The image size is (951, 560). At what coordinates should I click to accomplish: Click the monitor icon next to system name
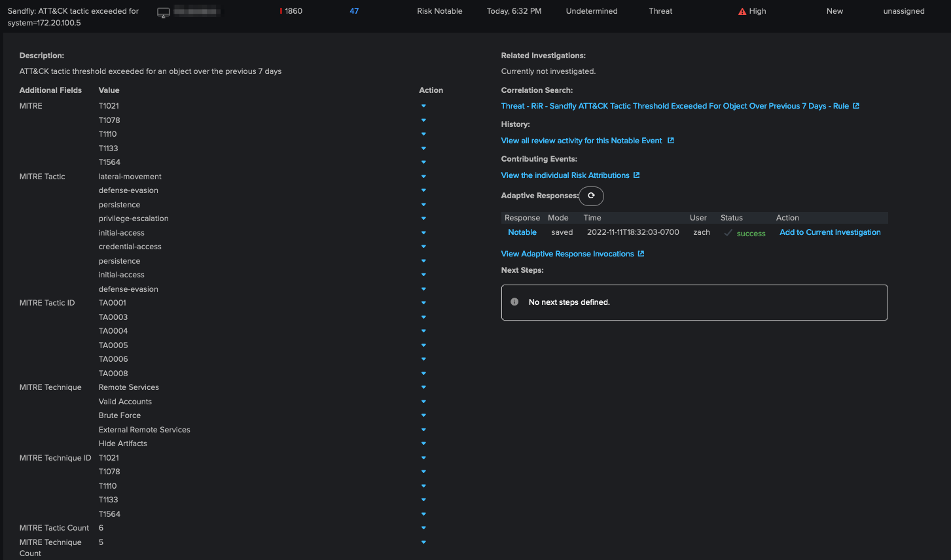[x=164, y=12]
